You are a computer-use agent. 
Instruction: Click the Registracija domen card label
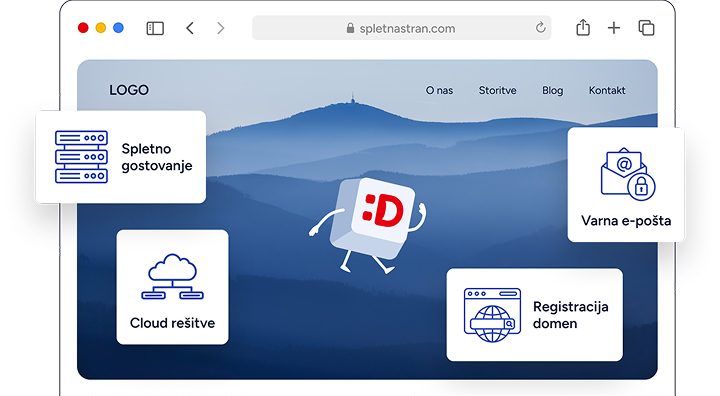(x=570, y=315)
